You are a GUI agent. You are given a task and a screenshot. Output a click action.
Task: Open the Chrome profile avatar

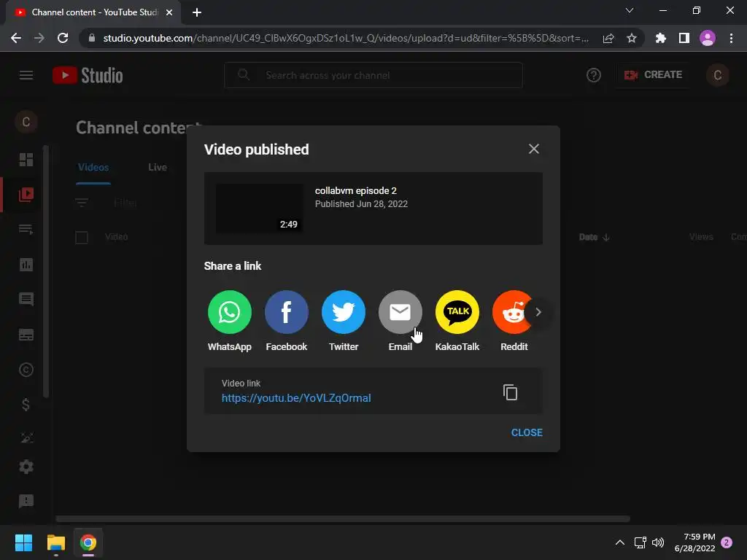708,38
